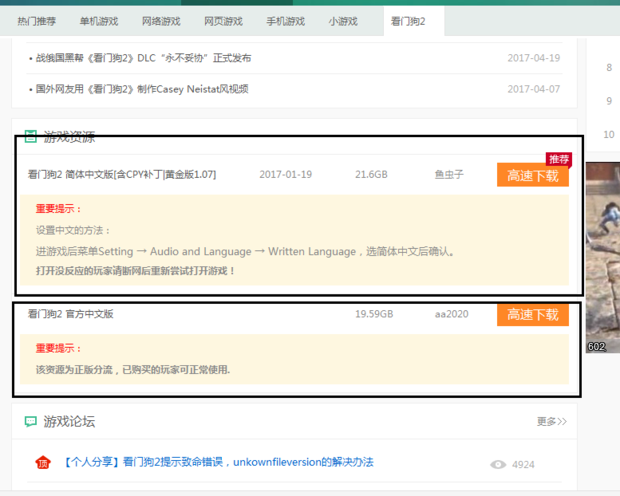620x496 pixels.
Task: Click the 打开没反应的玩家 bold notice
Action: 135,271
